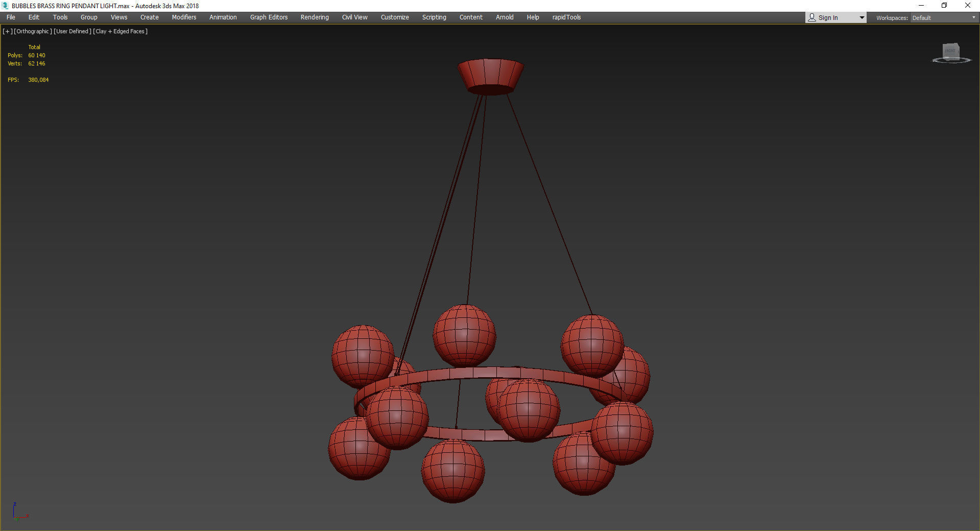This screenshot has width=980, height=531.
Task: Click the FPS value 380,084
Action: (38, 80)
